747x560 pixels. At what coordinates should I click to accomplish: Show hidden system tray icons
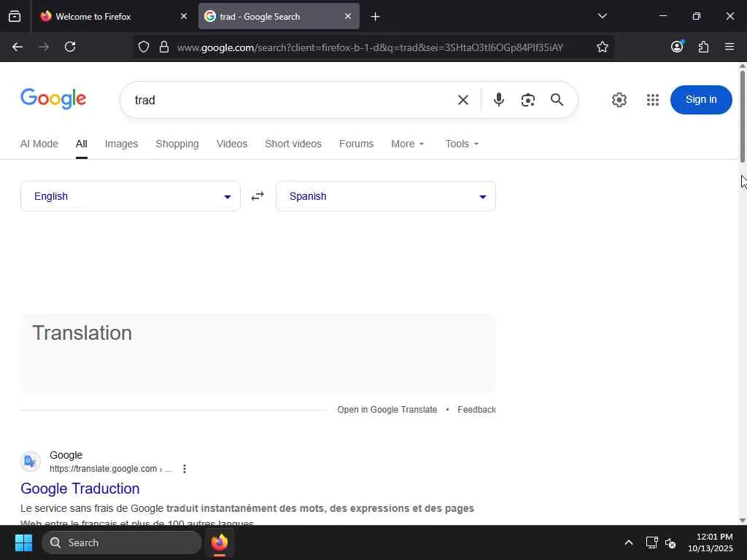coord(629,542)
